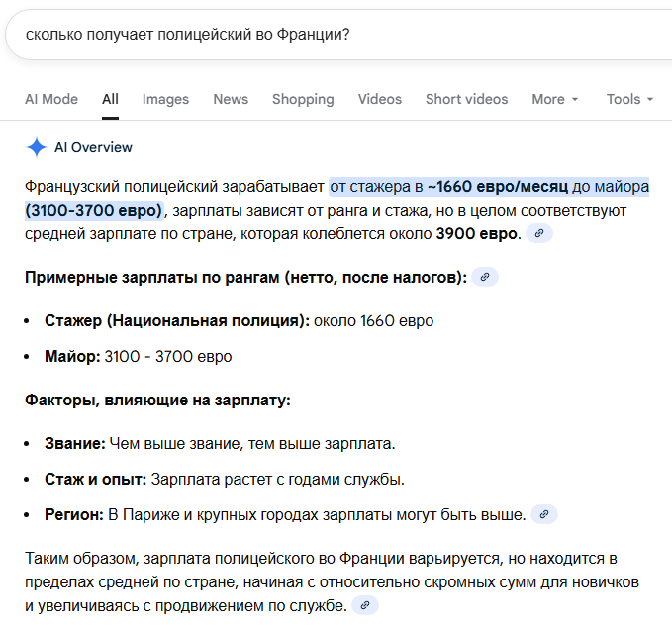Select the All results tab
The height and width of the screenshot is (625, 672).
[x=110, y=99]
